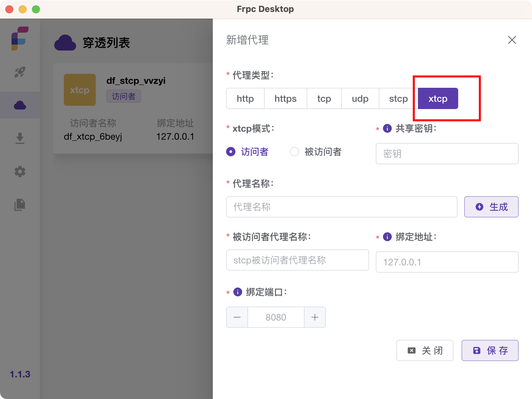Focus the 8080 bind port field

[276, 317]
